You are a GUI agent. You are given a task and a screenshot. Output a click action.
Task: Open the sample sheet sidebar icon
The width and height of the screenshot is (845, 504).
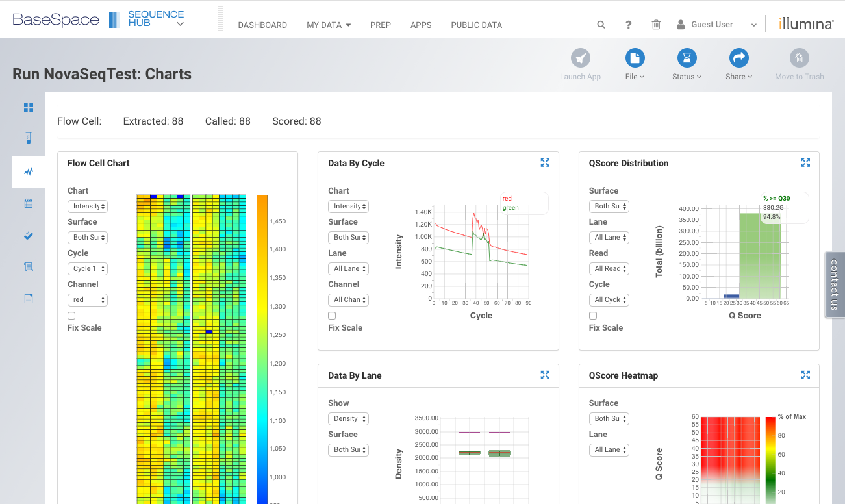point(29,266)
